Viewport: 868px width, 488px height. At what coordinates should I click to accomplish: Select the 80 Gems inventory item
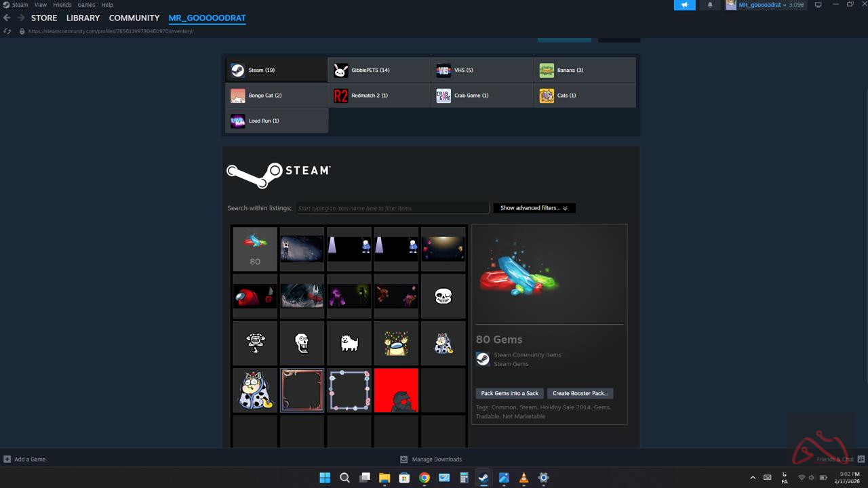coord(255,249)
